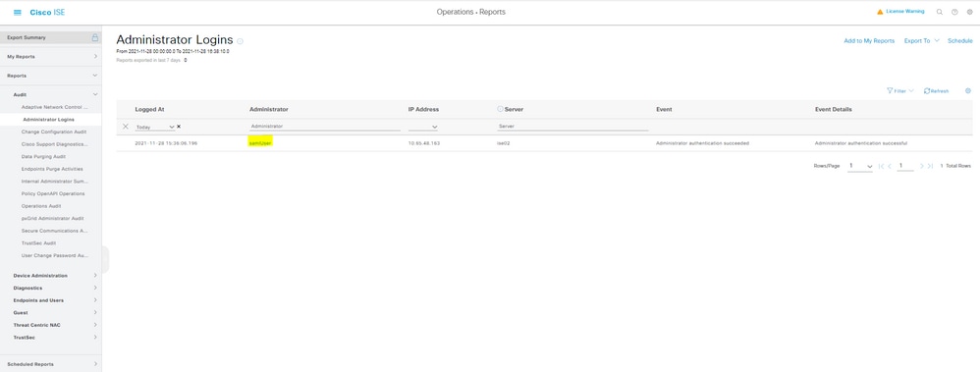This screenshot has width=980, height=372.
Task: Open User Change Password Audit report
Action: pos(55,256)
